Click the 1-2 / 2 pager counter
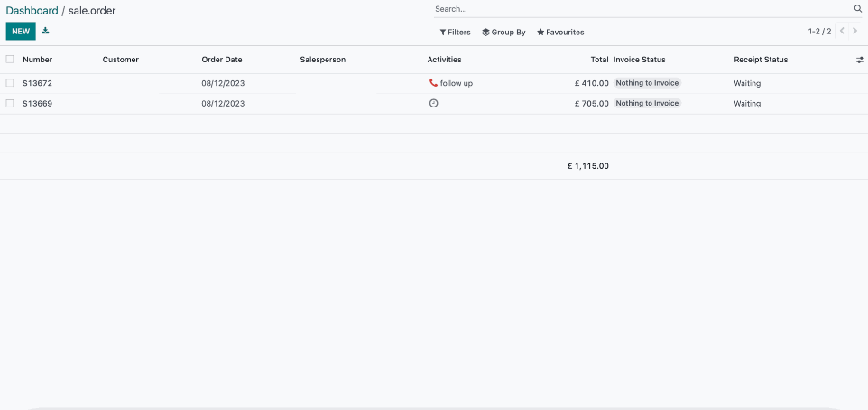Image resolution: width=868 pixels, height=410 pixels. tap(819, 32)
